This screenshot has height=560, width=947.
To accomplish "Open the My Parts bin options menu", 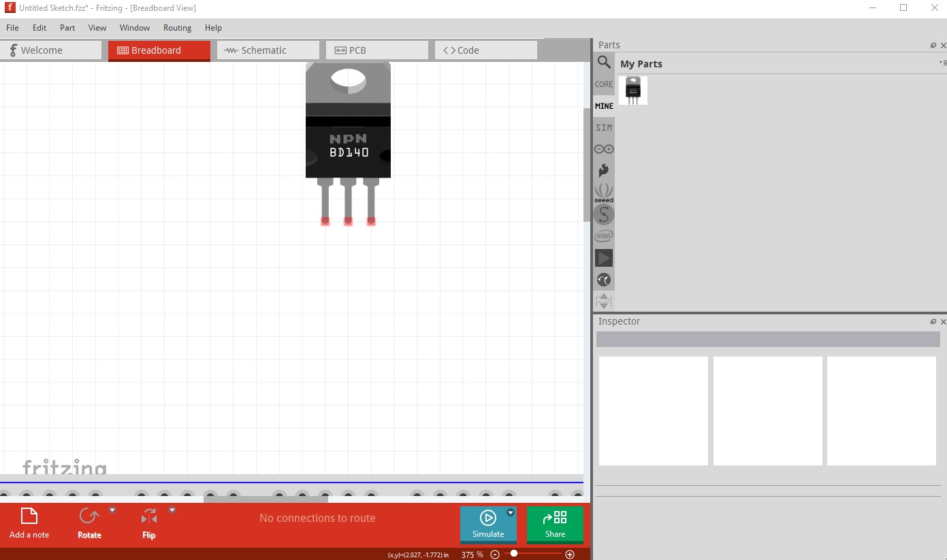I will tap(943, 63).
